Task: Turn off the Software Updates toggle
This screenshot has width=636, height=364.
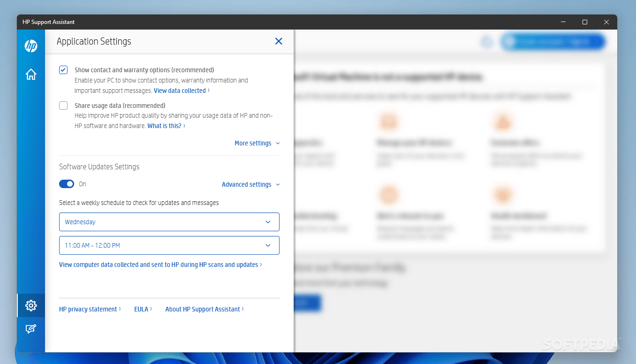Action: pyautogui.click(x=67, y=184)
